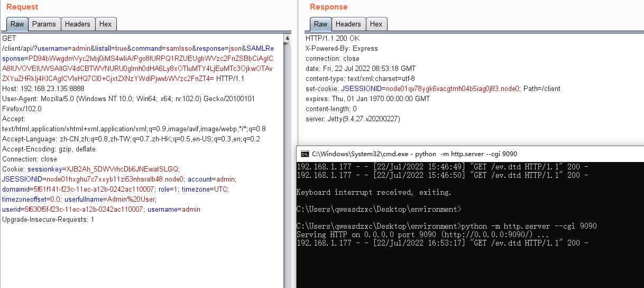Click the server: Jetty header line

pyautogui.click(x=353, y=119)
